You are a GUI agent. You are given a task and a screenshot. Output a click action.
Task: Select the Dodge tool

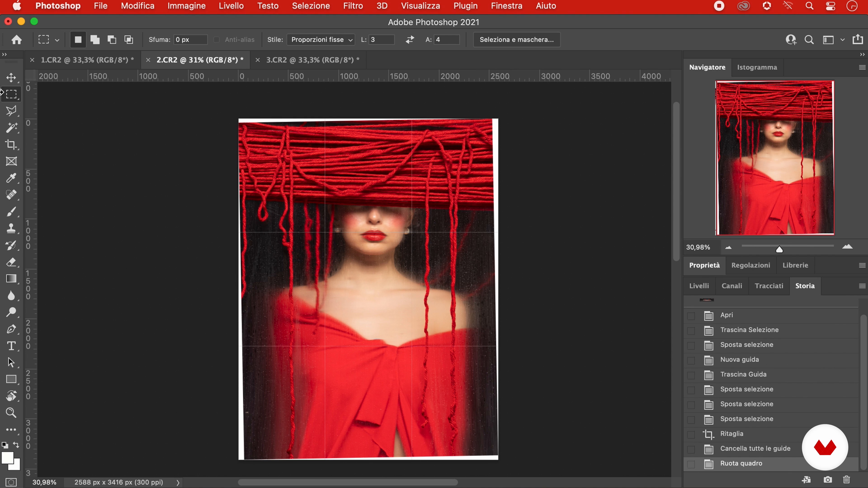click(11, 312)
